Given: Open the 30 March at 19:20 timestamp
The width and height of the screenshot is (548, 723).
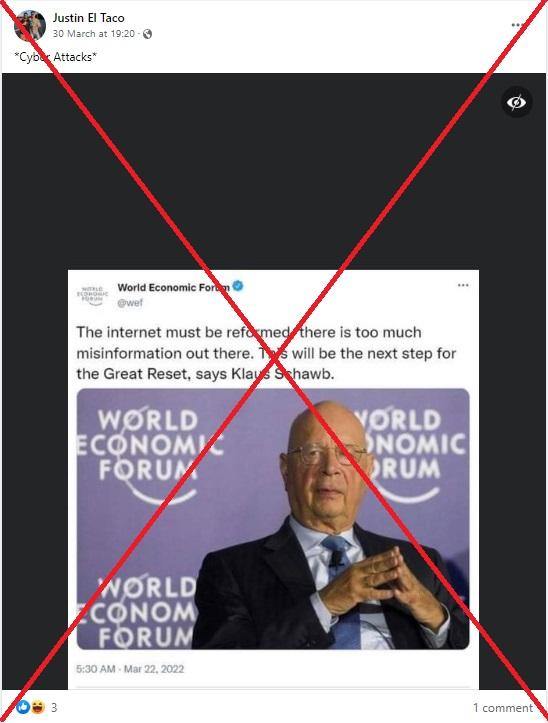Looking at the screenshot, I should pyautogui.click(x=94, y=34).
